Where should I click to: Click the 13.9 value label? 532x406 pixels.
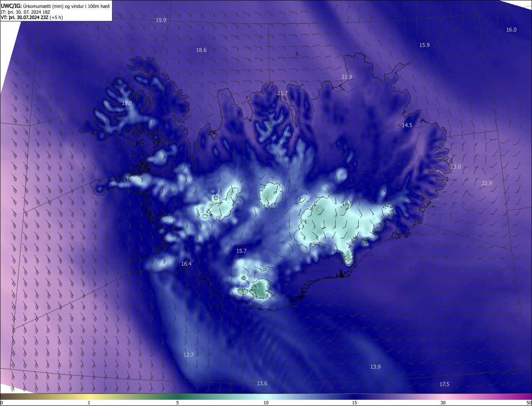point(375,367)
